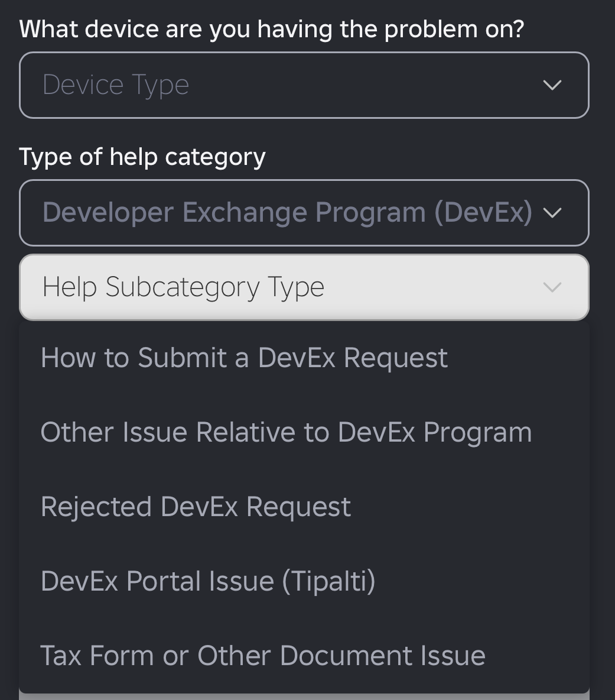615x700 pixels.
Task: Pick Rejected DevEx Request option
Action: 304,507
